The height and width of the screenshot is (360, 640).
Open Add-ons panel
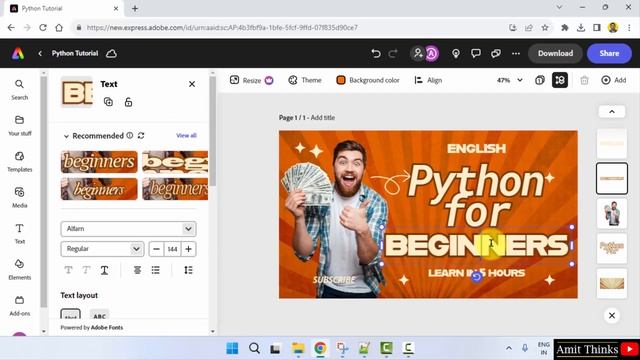[x=19, y=305]
